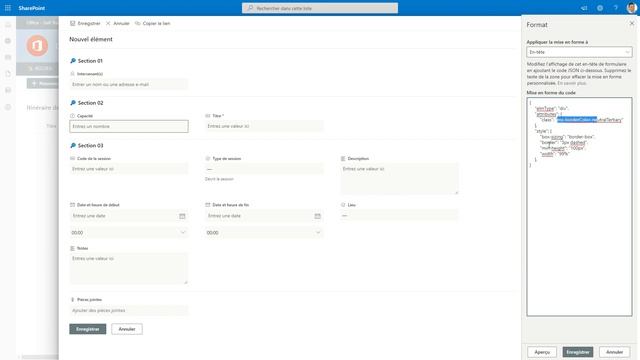Screen dimensions: 640x360
Task: Click Enregistrer in the form toolbar
Action: pyautogui.click(x=85, y=23)
